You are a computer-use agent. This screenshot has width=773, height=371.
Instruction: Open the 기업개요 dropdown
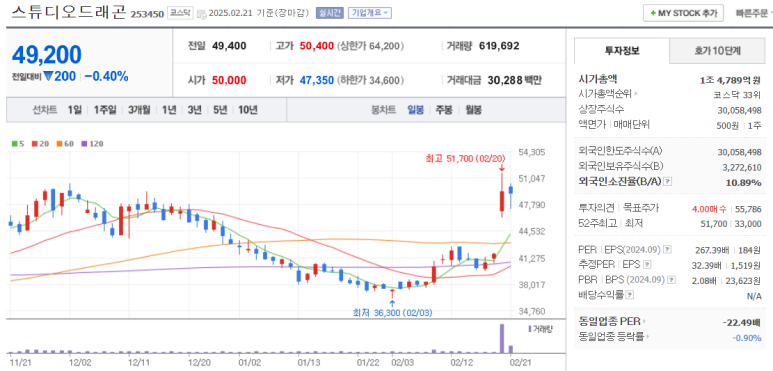tap(370, 13)
